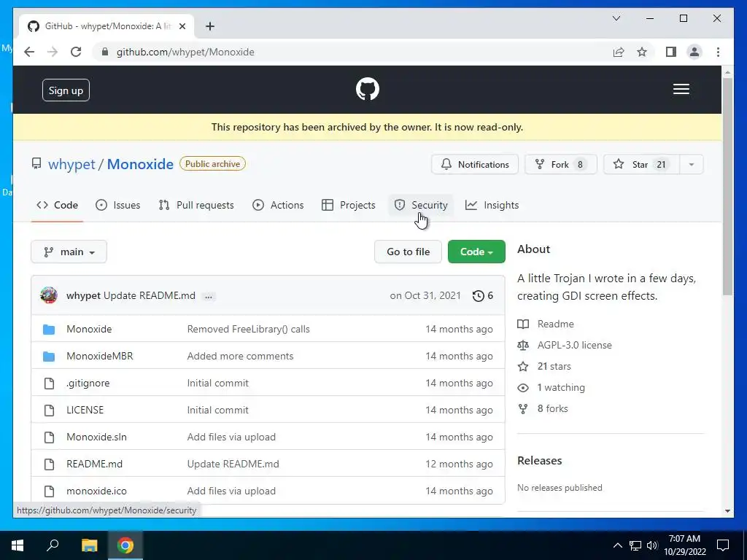Viewport: 747px width, 560px height.
Task: Open the Insights tab
Action: (x=492, y=205)
